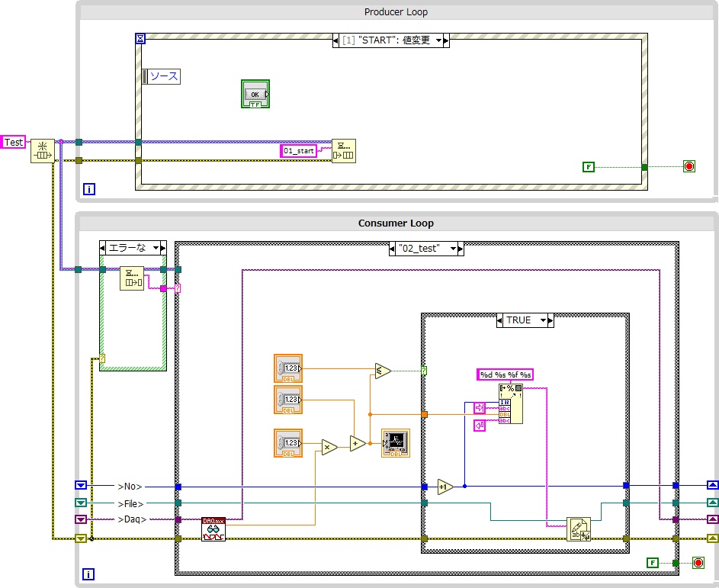Select the waveform chart terminal icon
The width and height of the screenshot is (719, 588).
[396, 442]
